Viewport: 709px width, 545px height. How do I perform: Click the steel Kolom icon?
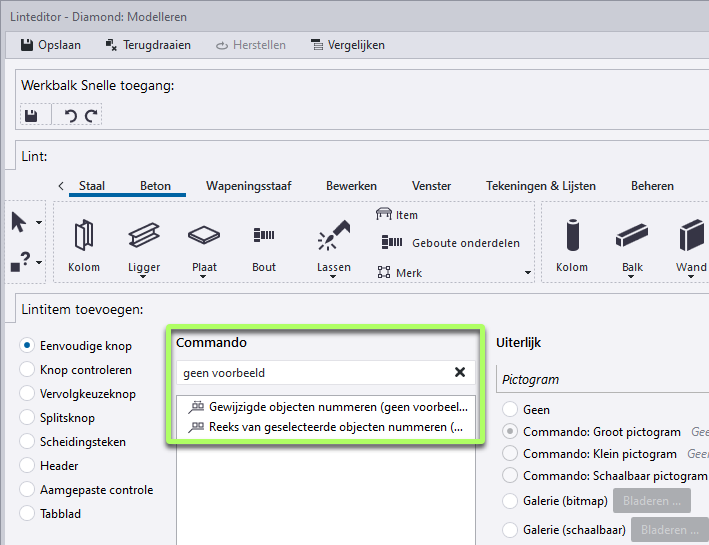click(84, 237)
